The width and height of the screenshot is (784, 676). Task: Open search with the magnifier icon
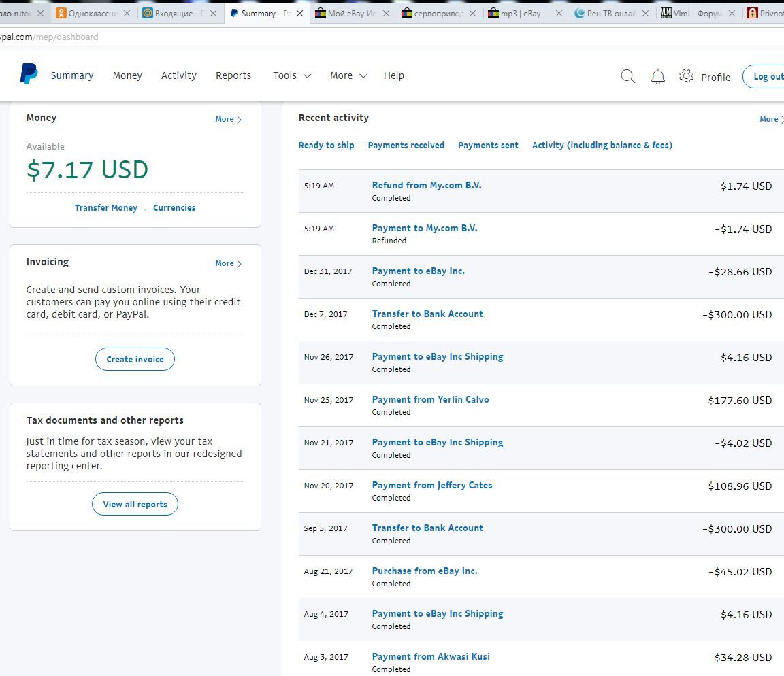point(627,76)
